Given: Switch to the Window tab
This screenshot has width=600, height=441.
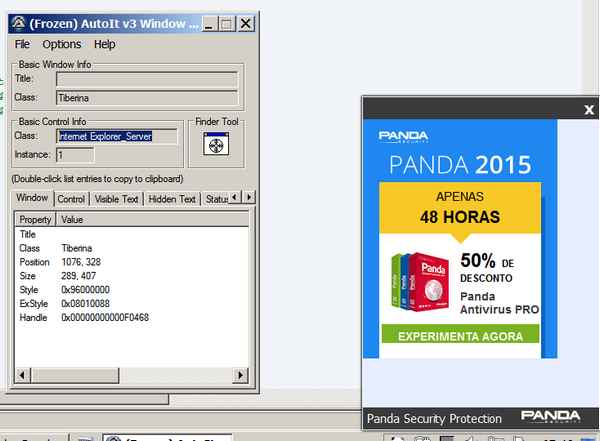Looking at the screenshot, I should click(32, 198).
